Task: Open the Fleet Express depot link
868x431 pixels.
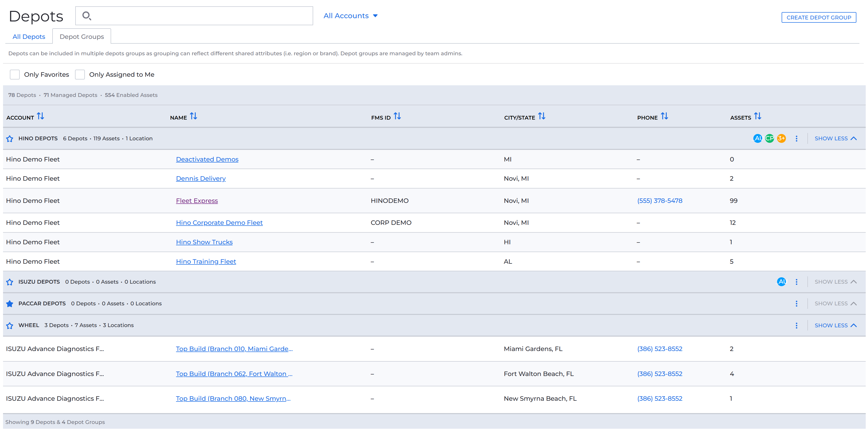Action: tap(197, 201)
